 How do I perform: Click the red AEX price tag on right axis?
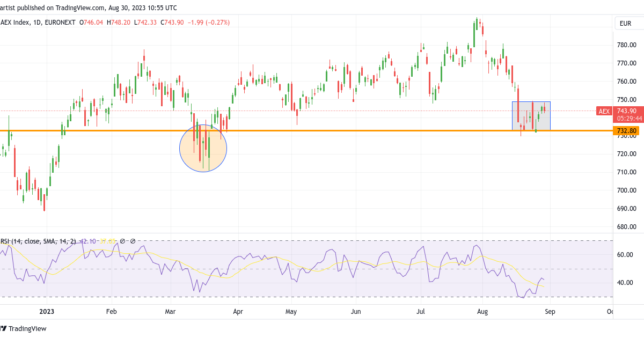click(604, 111)
